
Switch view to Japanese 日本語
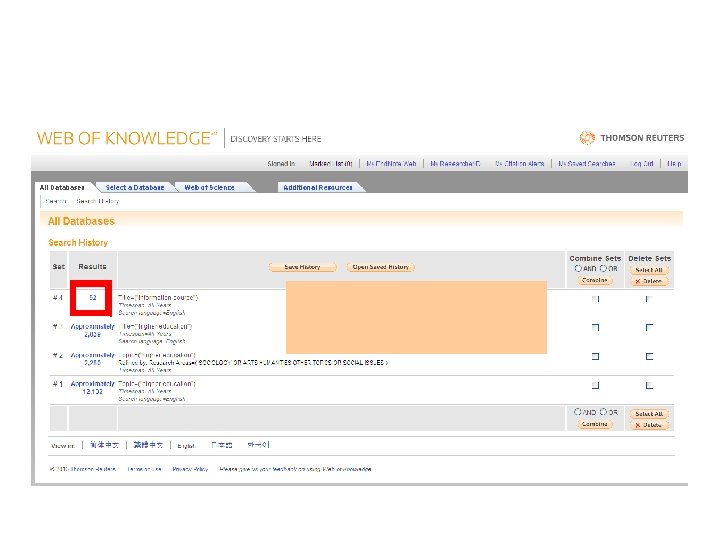[x=222, y=445]
